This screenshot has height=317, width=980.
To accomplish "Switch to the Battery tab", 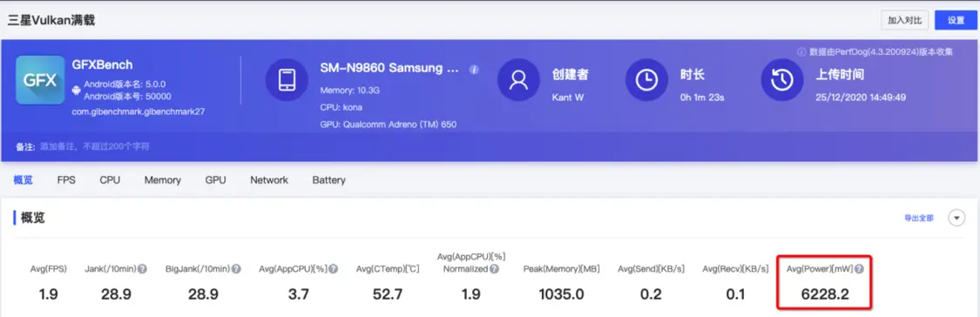I will coord(328,180).
